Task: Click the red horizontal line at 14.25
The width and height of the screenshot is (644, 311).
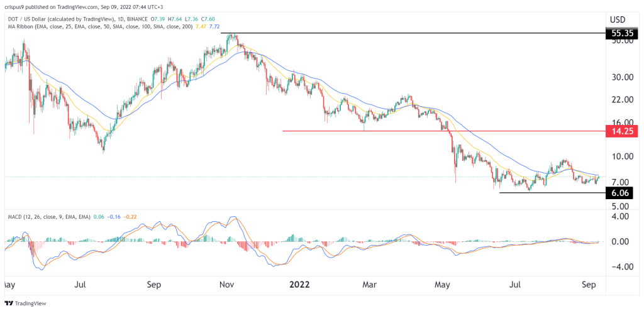Action: pos(444,131)
